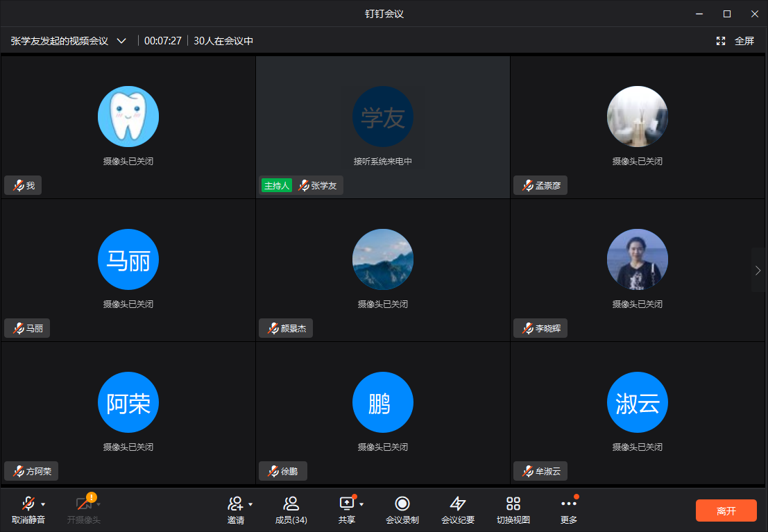Open the 更多 more options menu
768x532 pixels.
coord(569,510)
